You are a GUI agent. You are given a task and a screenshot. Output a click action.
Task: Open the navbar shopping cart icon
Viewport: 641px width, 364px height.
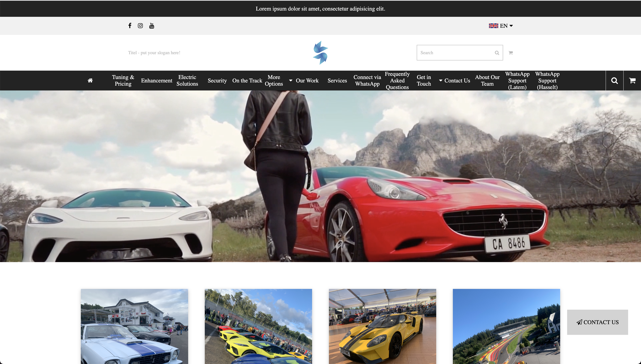coord(632,80)
